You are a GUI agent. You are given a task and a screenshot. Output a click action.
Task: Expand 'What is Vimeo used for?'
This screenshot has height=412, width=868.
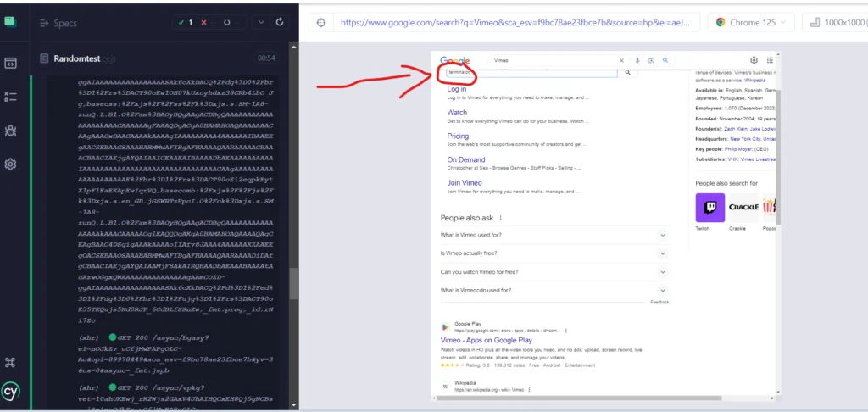[554, 235]
